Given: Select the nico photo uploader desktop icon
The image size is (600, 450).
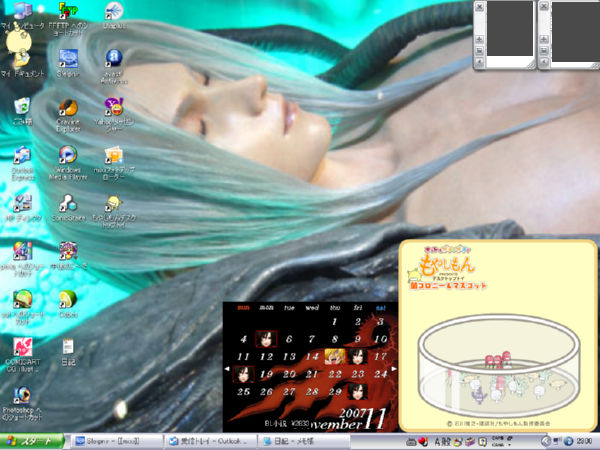Looking at the screenshot, I should (x=114, y=156).
